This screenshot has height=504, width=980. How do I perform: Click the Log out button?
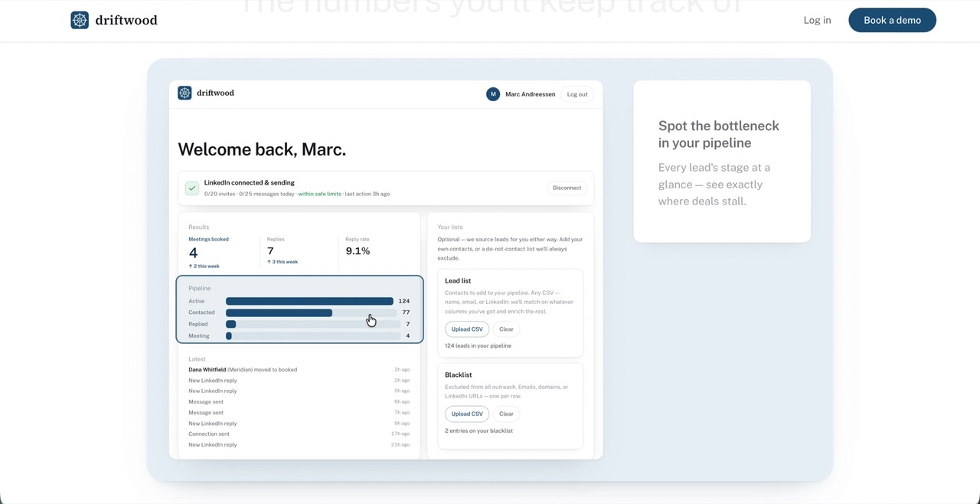pos(577,94)
